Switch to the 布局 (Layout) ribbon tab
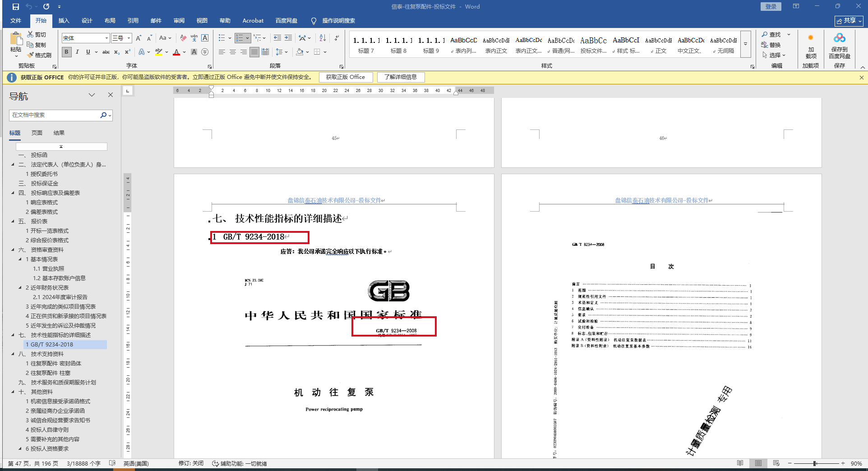868x471 pixels. point(110,21)
